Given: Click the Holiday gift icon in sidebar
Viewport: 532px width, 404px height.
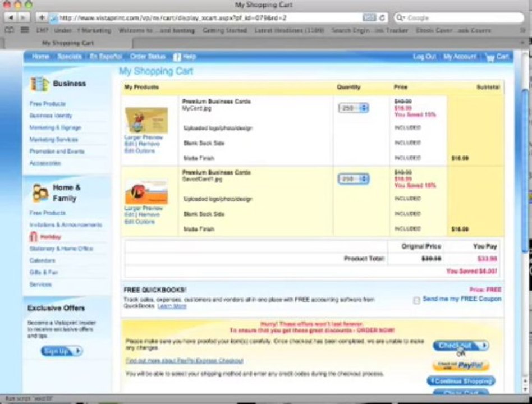Looking at the screenshot, I should click(x=33, y=236).
